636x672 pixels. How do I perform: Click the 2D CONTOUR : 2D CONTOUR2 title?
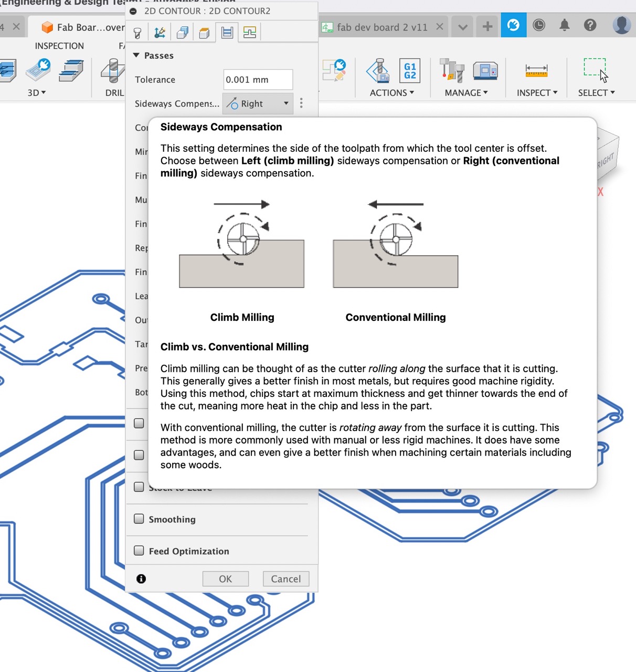(207, 11)
